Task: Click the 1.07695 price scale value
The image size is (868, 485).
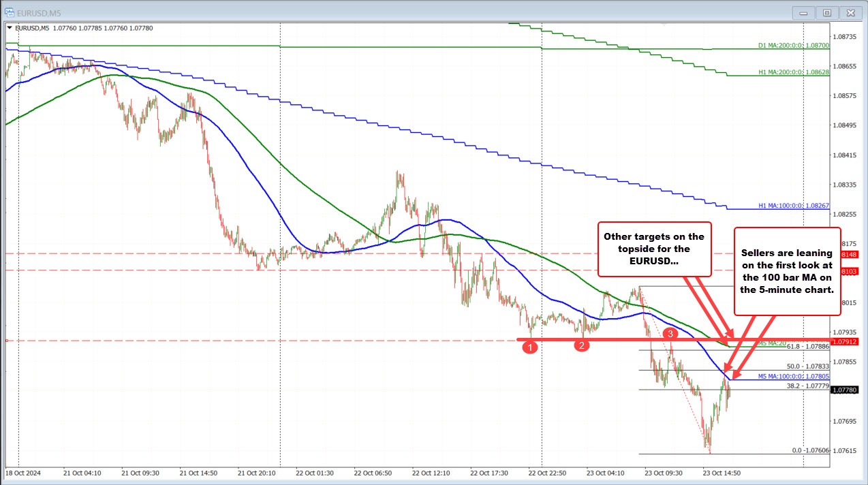Action: pyautogui.click(x=846, y=421)
